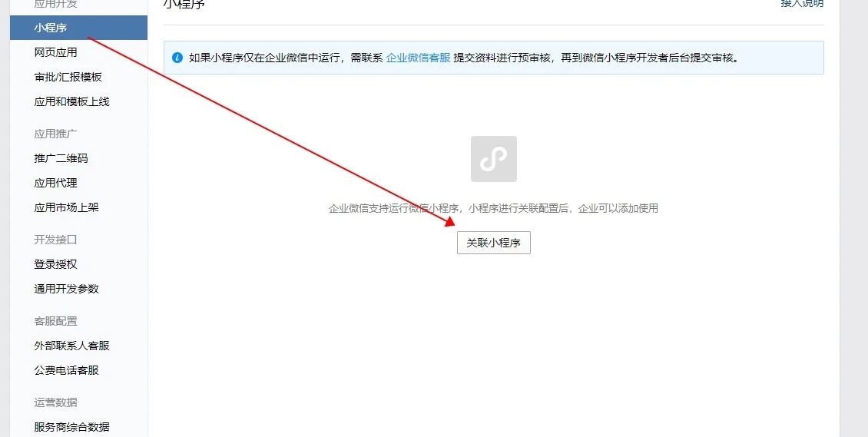Image resolution: width=868 pixels, height=437 pixels.
Task: Open 服务商综合数据 in the sidebar
Action: click(72, 427)
